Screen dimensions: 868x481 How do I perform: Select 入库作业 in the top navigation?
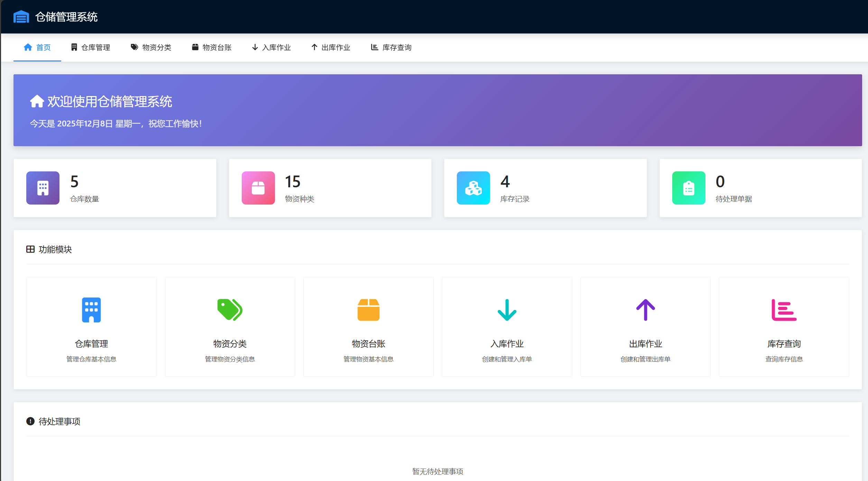271,47
